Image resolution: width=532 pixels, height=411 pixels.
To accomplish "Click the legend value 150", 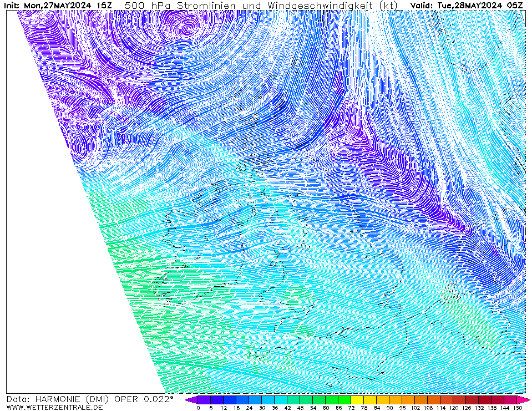I will click(517, 408).
